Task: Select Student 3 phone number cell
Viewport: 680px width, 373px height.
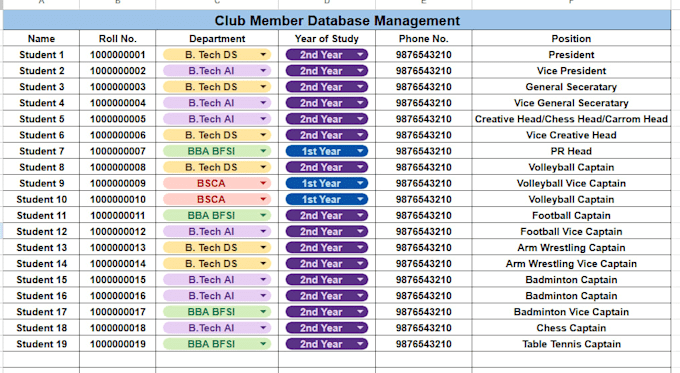Action: 423,87
